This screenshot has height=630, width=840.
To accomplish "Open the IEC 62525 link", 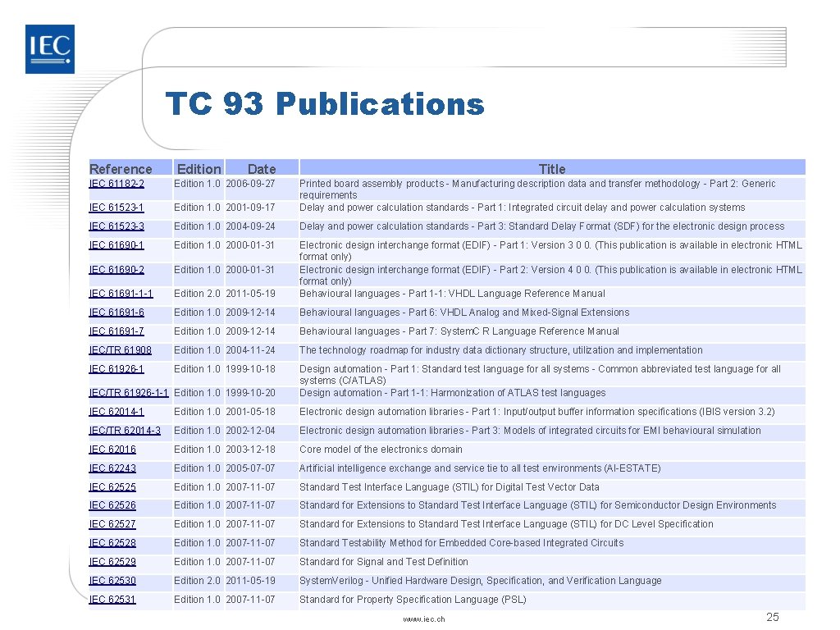I will 112,487.
